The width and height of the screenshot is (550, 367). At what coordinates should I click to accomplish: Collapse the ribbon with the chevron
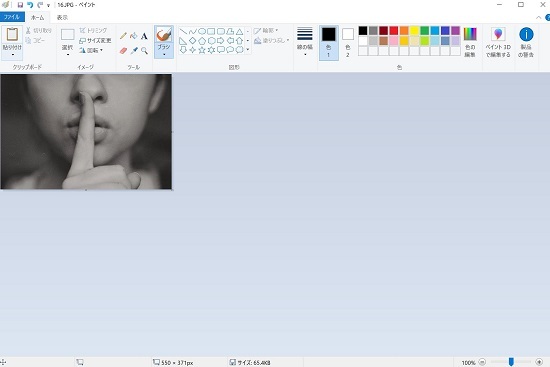tap(538, 17)
